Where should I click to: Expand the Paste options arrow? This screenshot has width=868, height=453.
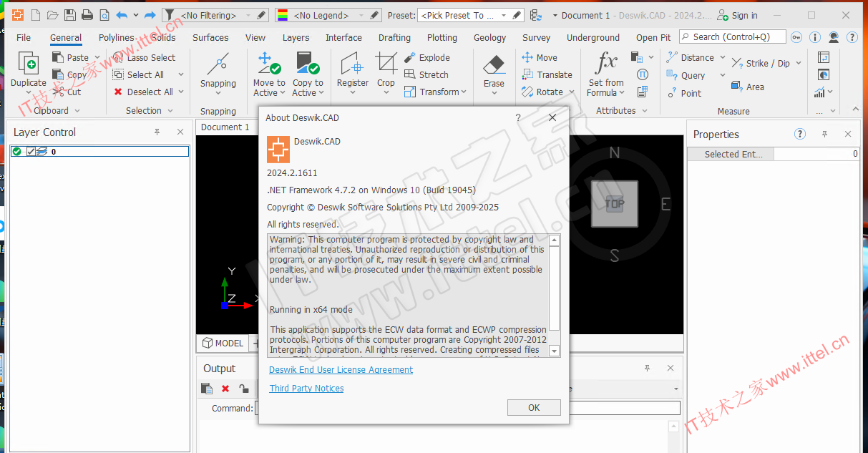coord(97,58)
